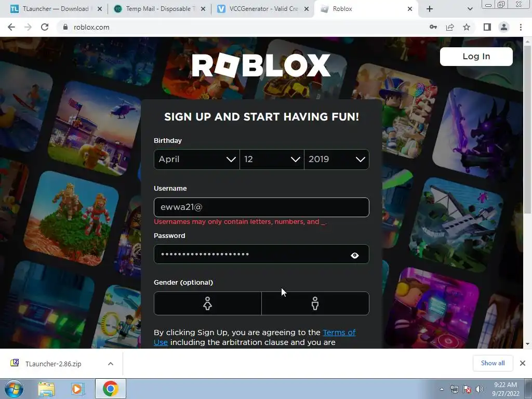Open the birthday year dropdown showing 2019
The width and height of the screenshot is (532, 399).
(337, 159)
